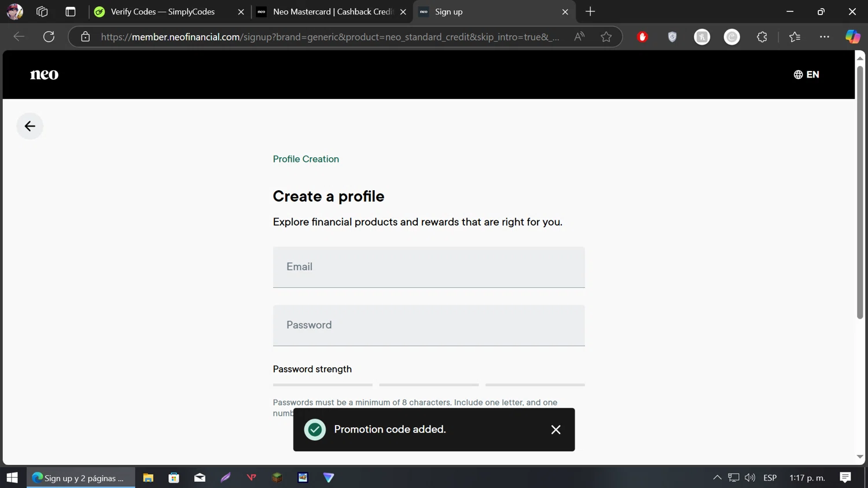Open the blue triangle app in taskbar

tap(329, 478)
